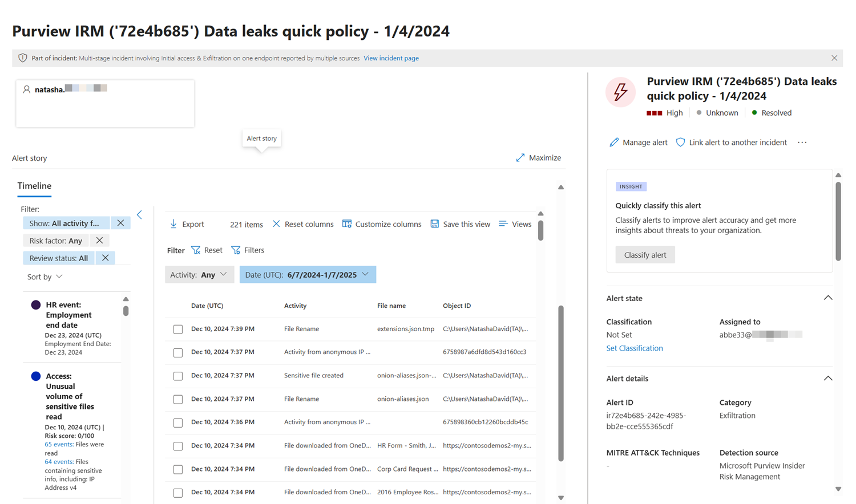Remove the Risk factor: Any filter
856x504 pixels.
pyautogui.click(x=99, y=241)
